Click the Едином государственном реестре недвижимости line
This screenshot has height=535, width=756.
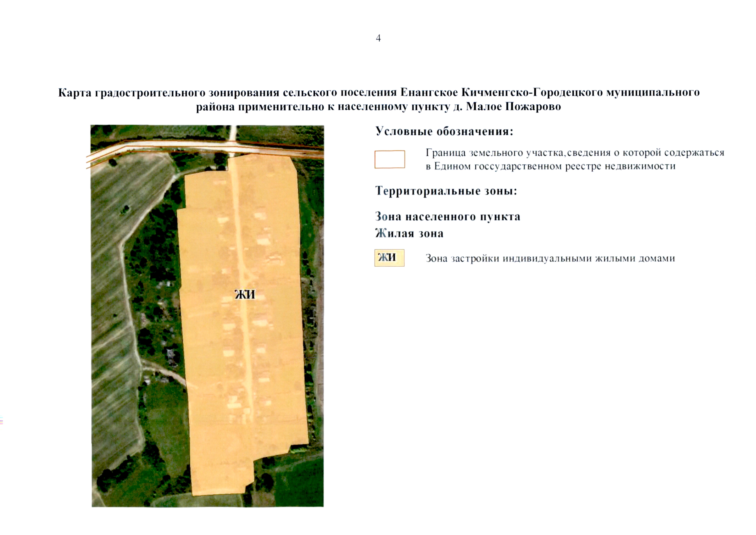[x=551, y=166]
